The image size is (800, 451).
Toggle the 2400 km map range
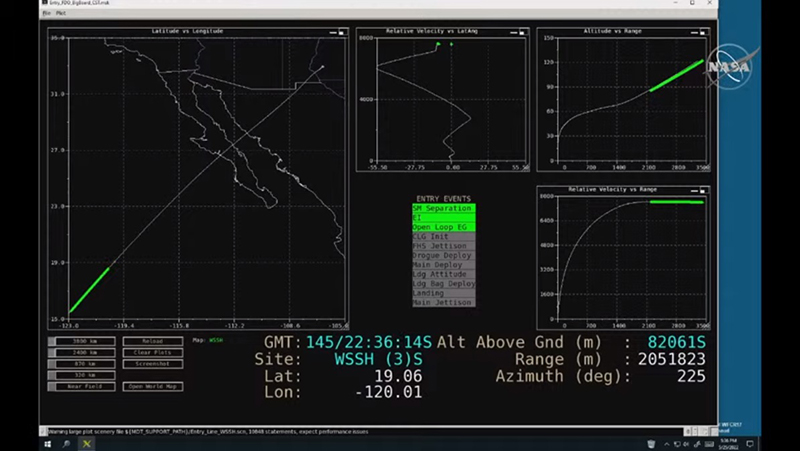(82, 353)
